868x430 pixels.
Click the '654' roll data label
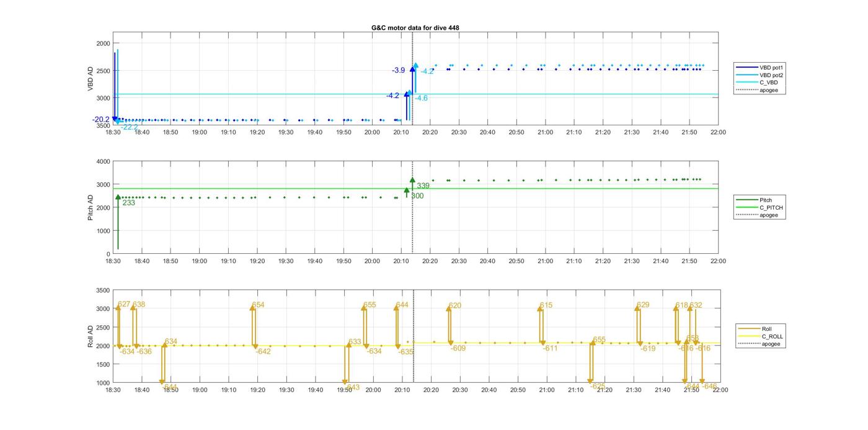pyautogui.click(x=258, y=305)
